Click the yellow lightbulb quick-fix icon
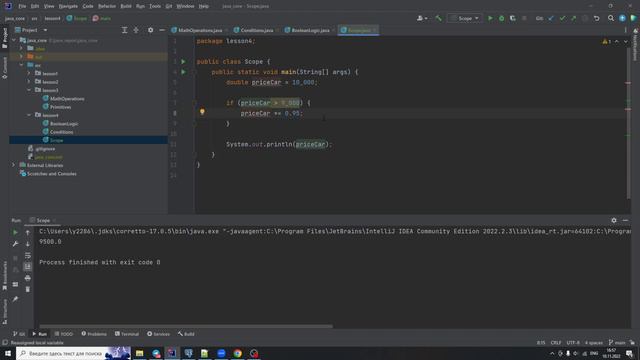Viewport: 640px width, 360px height. [x=202, y=111]
